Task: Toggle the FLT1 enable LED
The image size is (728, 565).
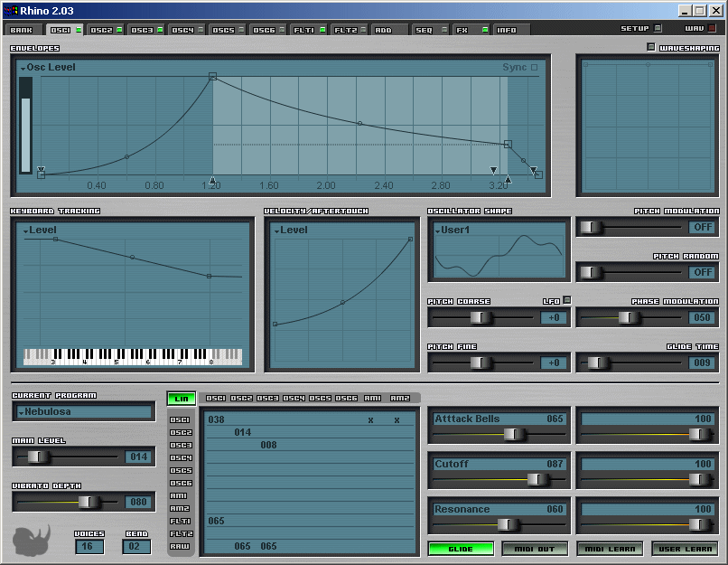Action: pyautogui.click(x=322, y=30)
